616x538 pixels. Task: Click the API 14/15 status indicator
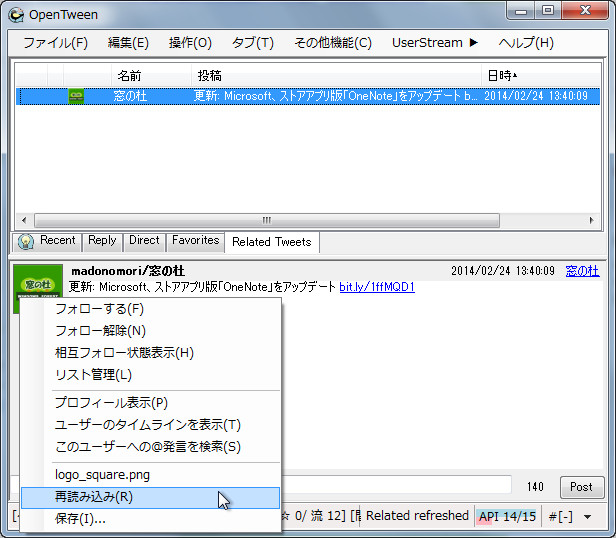coord(507,516)
